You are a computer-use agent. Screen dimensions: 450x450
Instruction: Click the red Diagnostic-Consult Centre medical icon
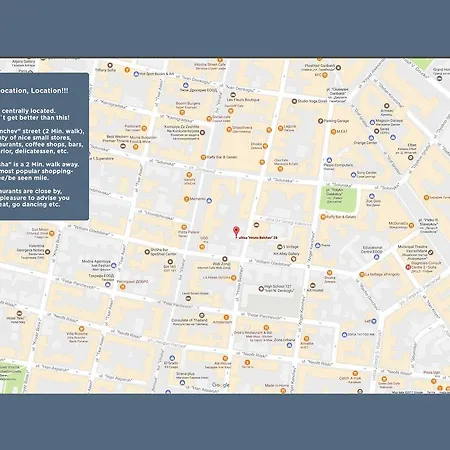pos(408,267)
